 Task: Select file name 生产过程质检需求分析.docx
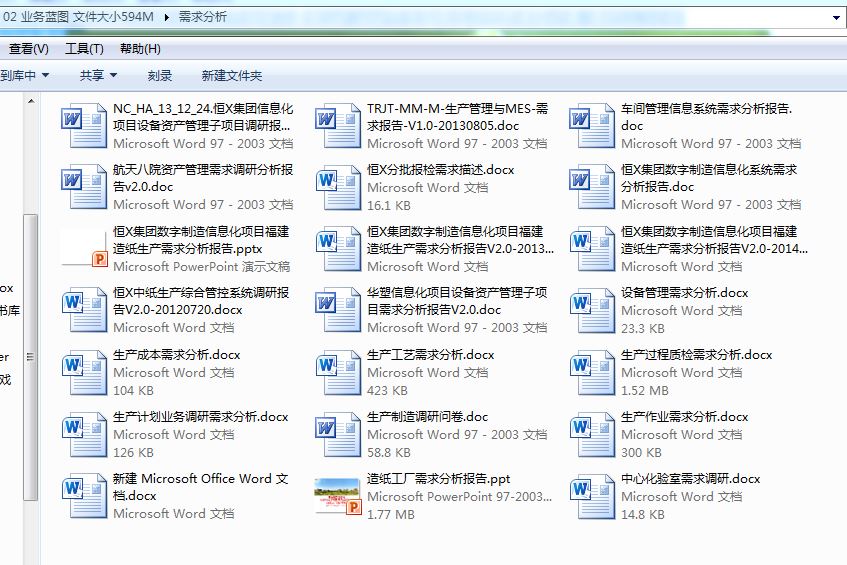pos(696,355)
